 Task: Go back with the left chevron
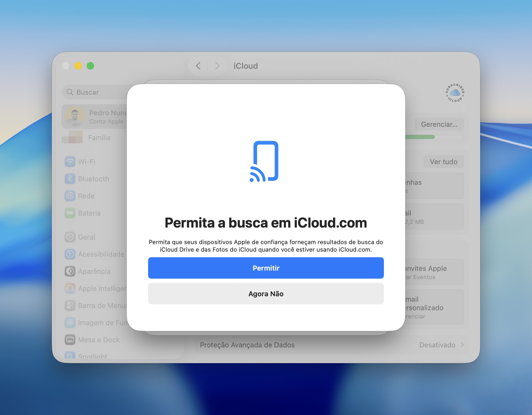(198, 66)
